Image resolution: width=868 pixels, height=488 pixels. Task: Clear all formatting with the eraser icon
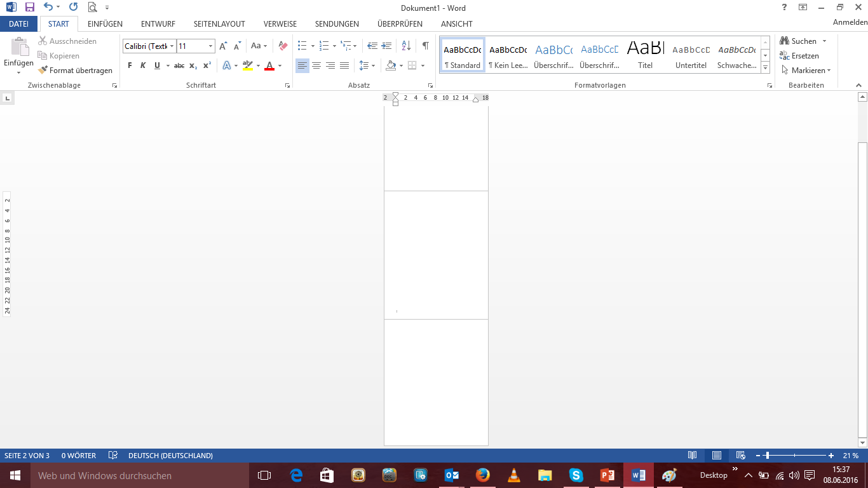[x=283, y=46]
